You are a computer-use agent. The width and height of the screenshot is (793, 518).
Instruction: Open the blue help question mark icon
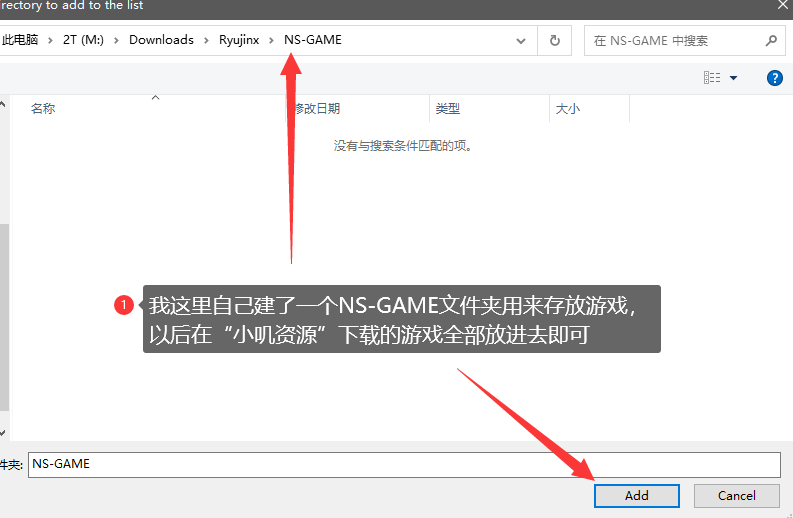[x=774, y=78]
